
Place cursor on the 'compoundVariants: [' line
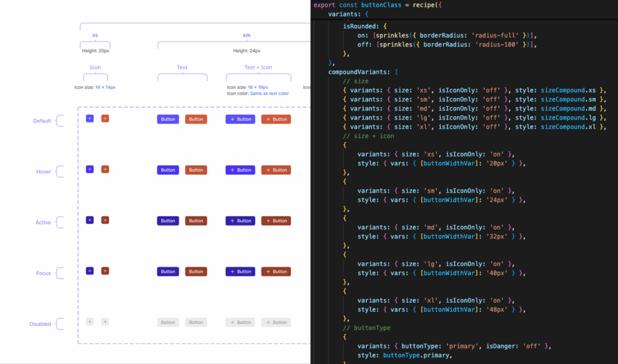363,72
